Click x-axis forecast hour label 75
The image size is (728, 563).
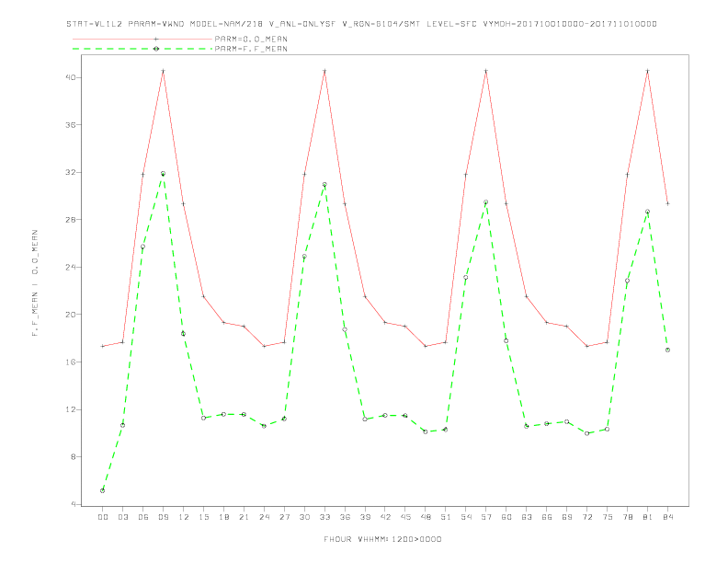pos(608,517)
